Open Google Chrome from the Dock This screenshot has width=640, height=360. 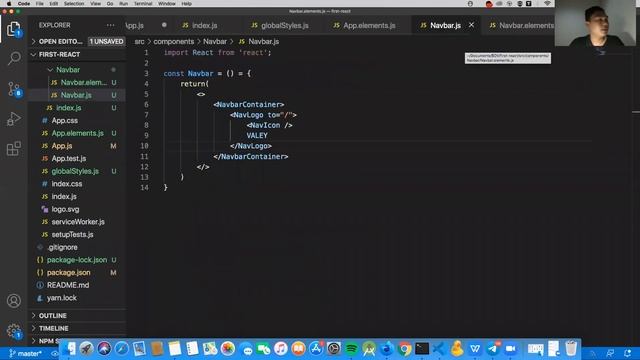[404, 349]
